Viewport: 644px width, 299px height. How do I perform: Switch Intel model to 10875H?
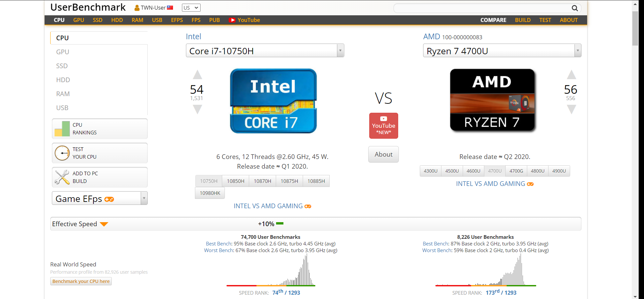[289, 181]
